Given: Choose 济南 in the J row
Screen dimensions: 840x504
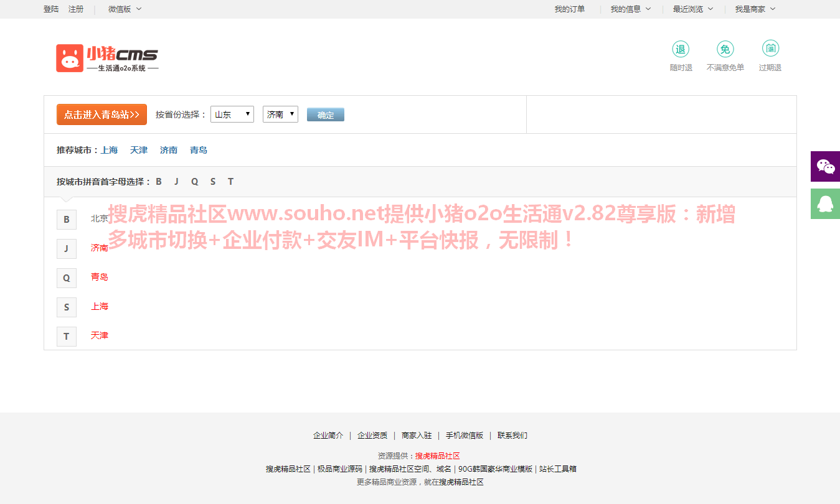Looking at the screenshot, I should [x=100, y=248].
